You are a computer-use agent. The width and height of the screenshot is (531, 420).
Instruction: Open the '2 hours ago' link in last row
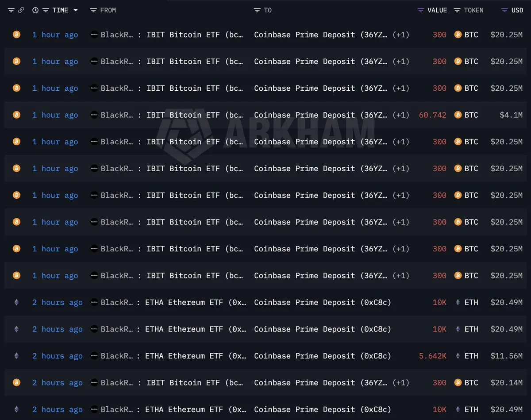coord(58,409)
